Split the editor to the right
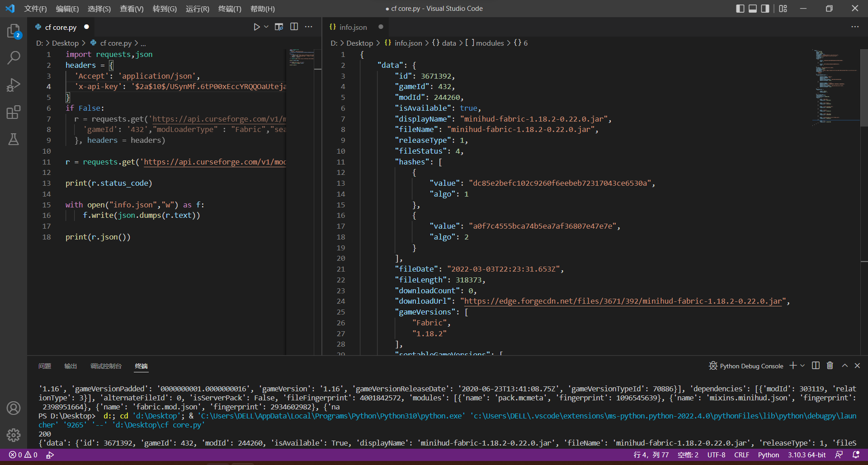 point(294,27)
